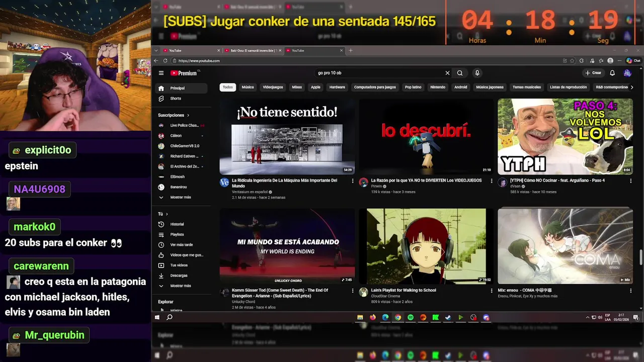Open more options for the Veritasium video
This screenshot has width=644, height=362.
click(352, 181)
